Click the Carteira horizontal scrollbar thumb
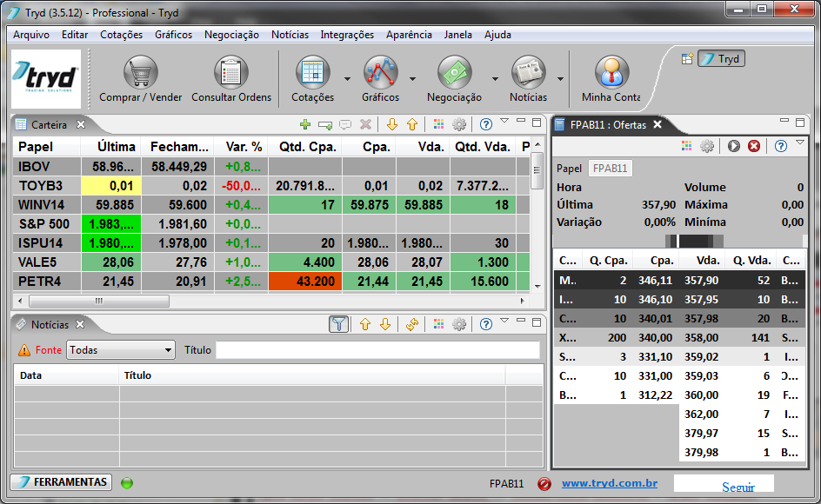Viewport: 821px width, 504px height. point(99,301)
